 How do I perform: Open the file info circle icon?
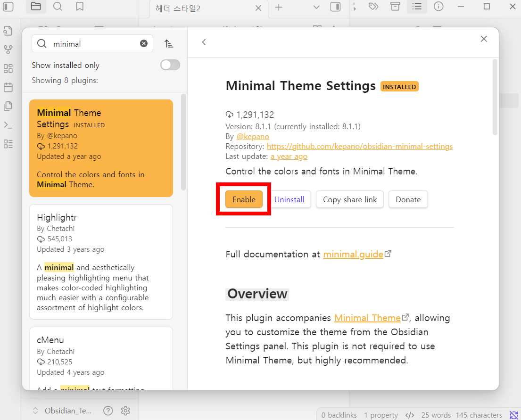coord(438,7)
